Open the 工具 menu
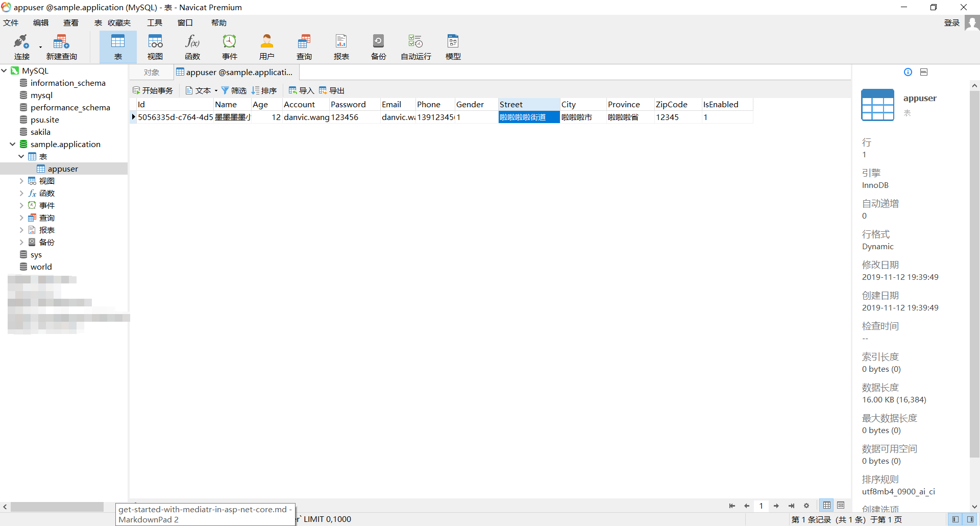 155,23
